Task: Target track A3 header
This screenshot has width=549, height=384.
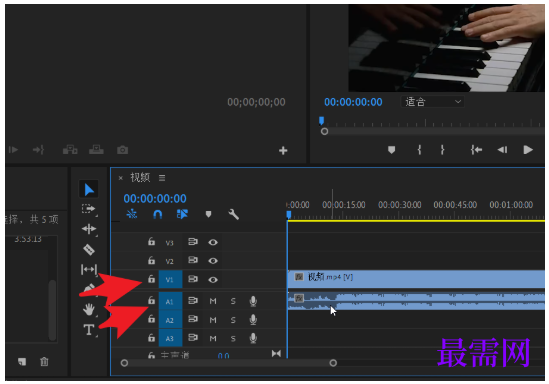Action: coord(170,338)
